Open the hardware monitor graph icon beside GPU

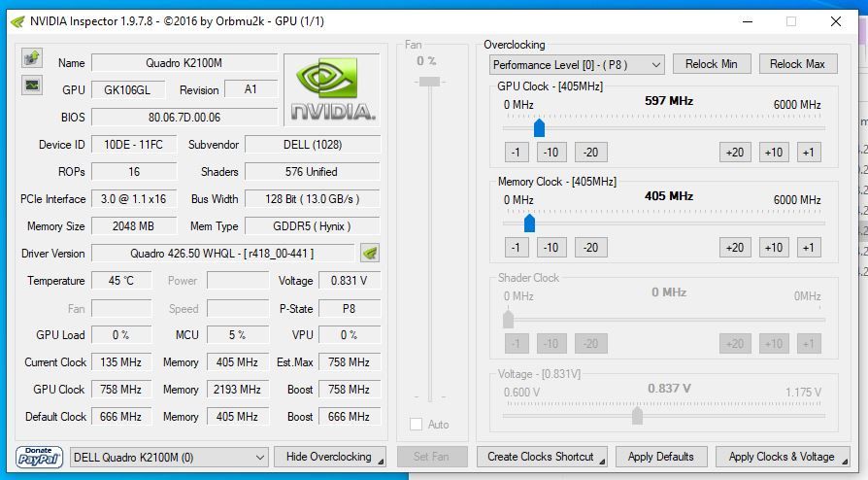pyautogui.click(x=32, y=86)
